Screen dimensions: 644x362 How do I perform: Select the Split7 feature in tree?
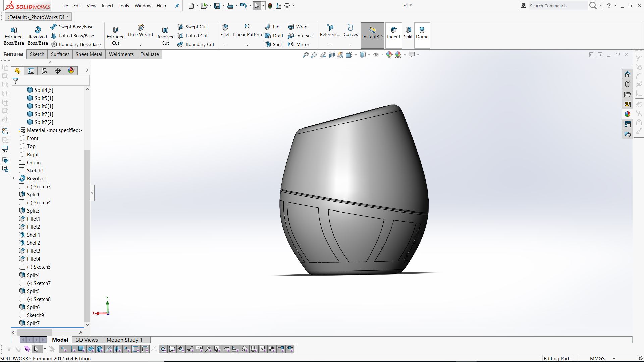[33, 323]
